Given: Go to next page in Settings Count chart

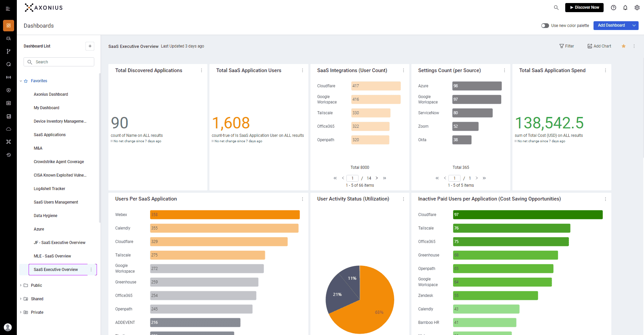Looking at the screenshot, I should (477, 178).
